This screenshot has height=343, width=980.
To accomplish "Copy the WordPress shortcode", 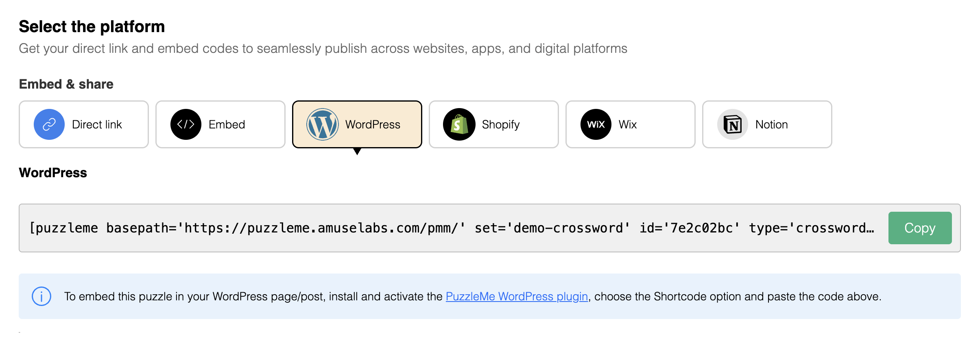I will coord(920,228).
